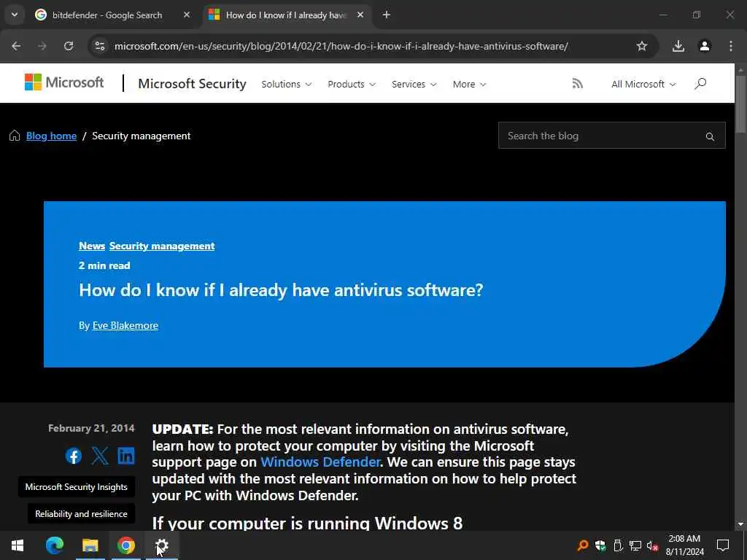
Task: Click the network tray icon
Action: click(635, 545)
